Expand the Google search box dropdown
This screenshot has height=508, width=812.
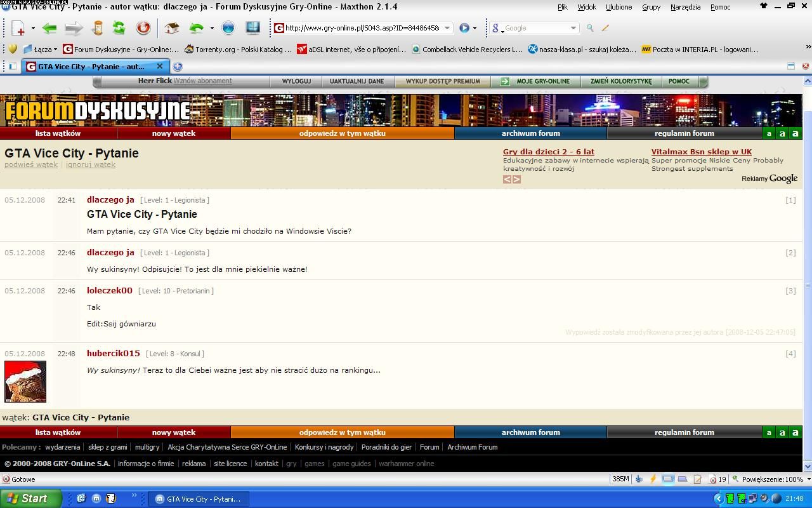pyautogui.click(x=573, y=28)
